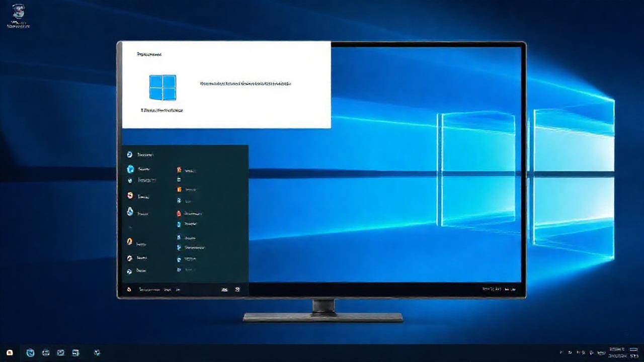Open the Microsoft Store icon on the taskbar
Viewport: 644px width, 362px height.
pos(61,353)
